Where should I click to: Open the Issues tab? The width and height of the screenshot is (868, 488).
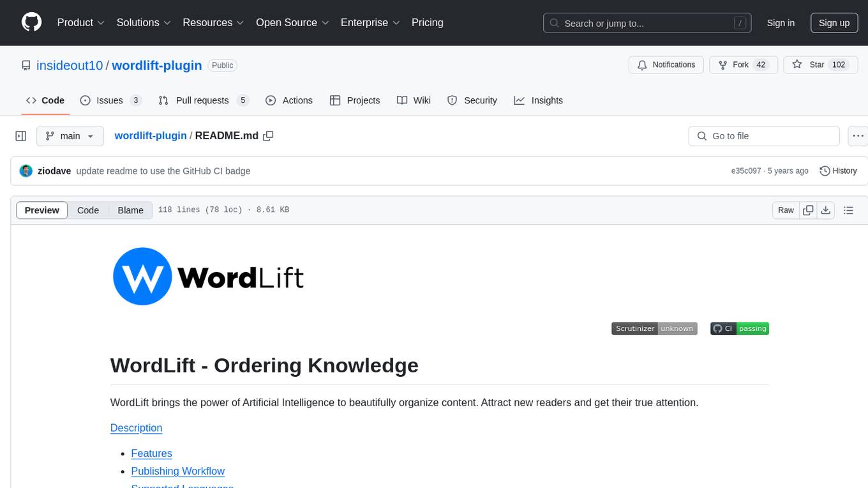click(x=110, y=100)
